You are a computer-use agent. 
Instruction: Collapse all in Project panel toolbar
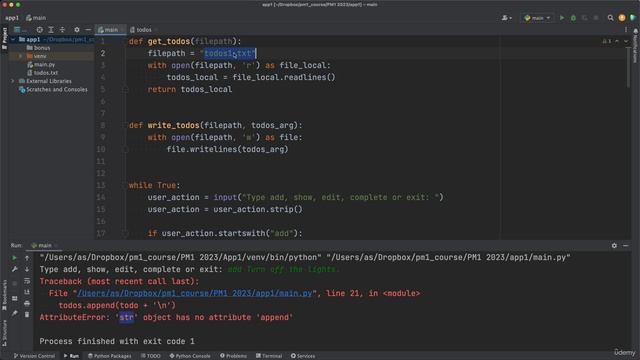click(62, 30)
